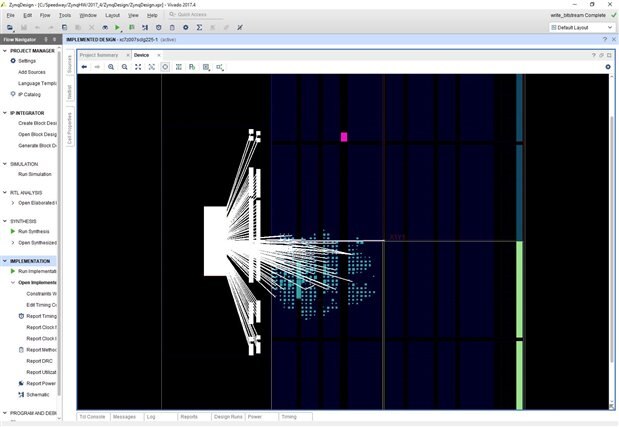This screenshot has height=427, width=619.
Task: Collapse the IMPLEMENTATION section
Action: (4, 261)
